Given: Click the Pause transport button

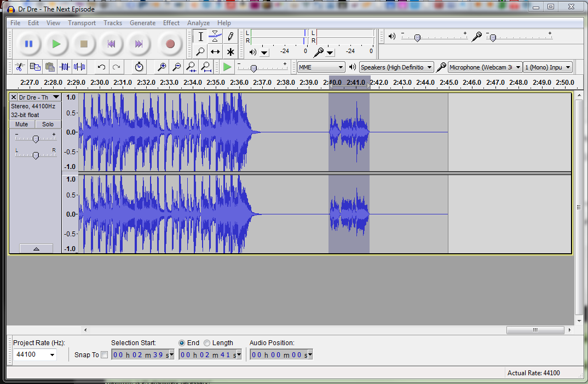Looking at the screenshot, I should (28, 44).
